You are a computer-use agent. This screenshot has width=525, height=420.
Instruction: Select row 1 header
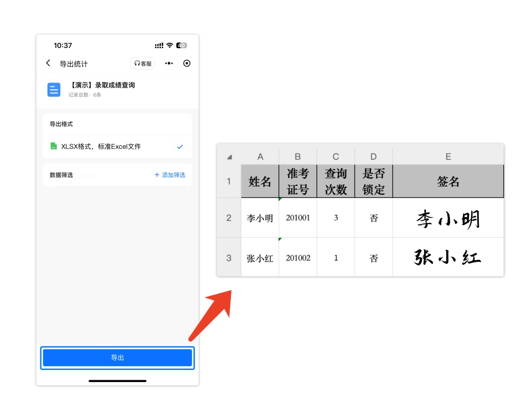[228, 181]
